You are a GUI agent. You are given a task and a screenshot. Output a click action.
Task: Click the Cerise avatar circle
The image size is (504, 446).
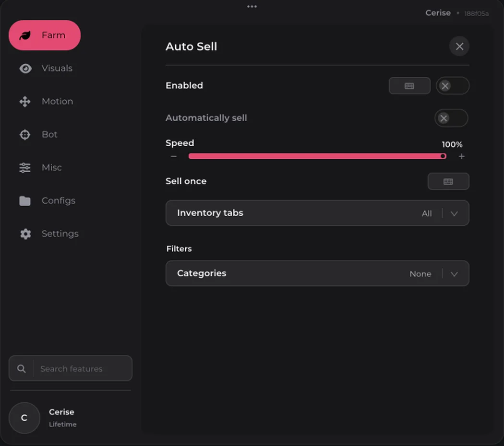point(24,418)
